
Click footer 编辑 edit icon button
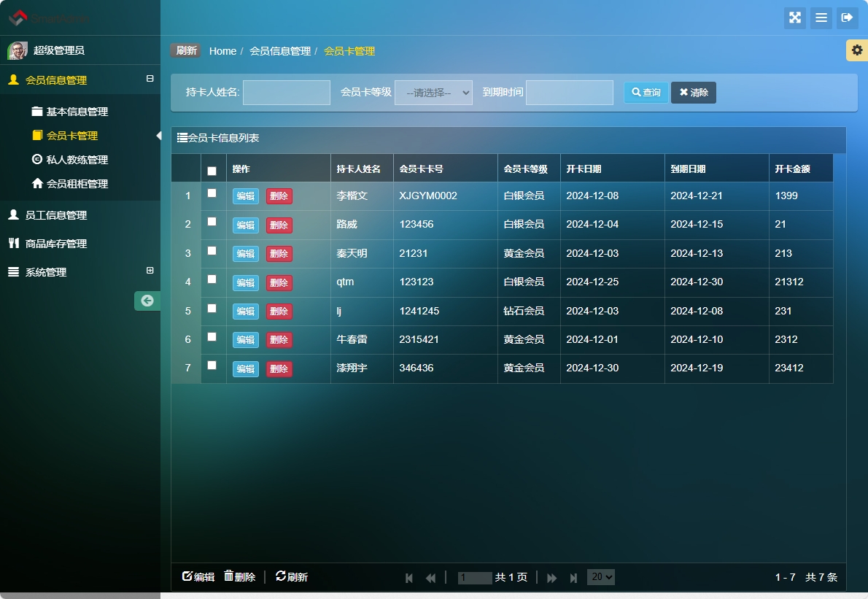pos(198,577)
